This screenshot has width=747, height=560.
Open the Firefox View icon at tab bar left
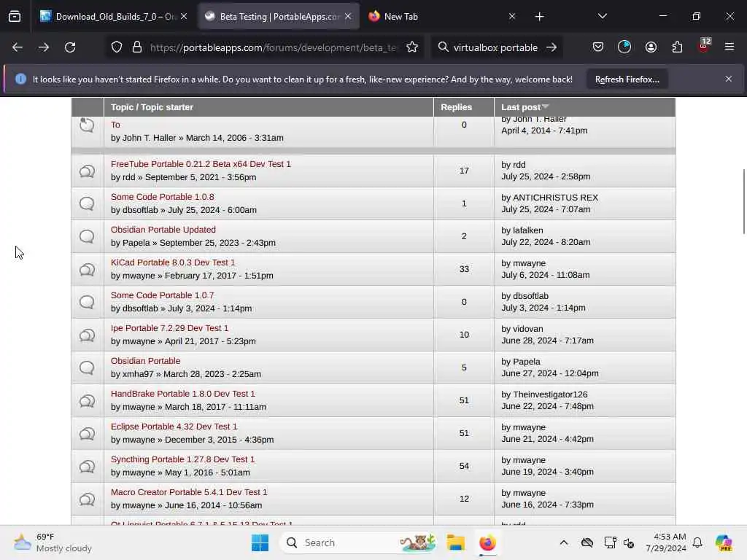point(15,17)
